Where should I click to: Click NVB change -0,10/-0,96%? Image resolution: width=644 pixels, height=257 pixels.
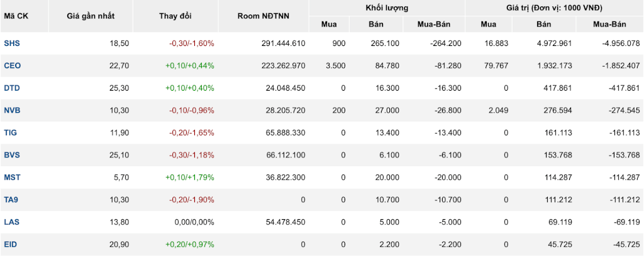point(192,110)
